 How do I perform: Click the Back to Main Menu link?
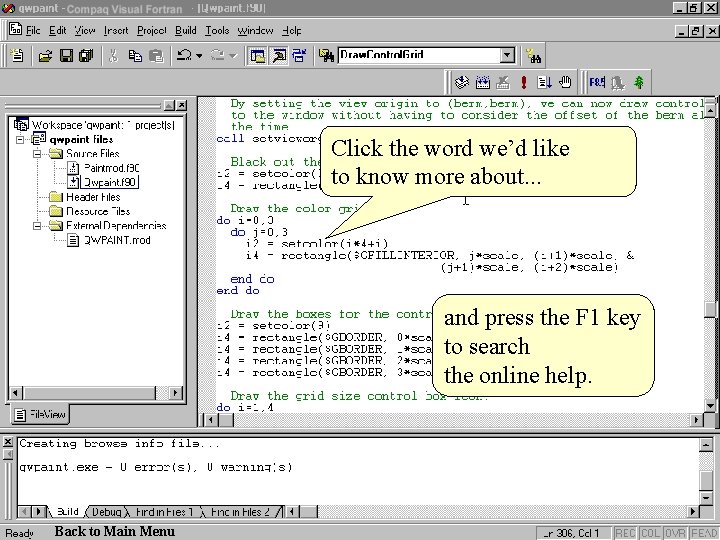pyautogui.click(x=114, y=531)
